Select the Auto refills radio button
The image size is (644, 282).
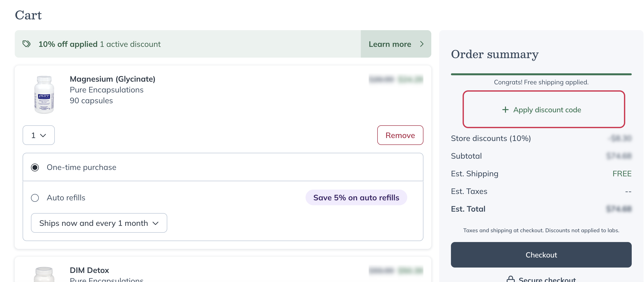tap(35, 198)
